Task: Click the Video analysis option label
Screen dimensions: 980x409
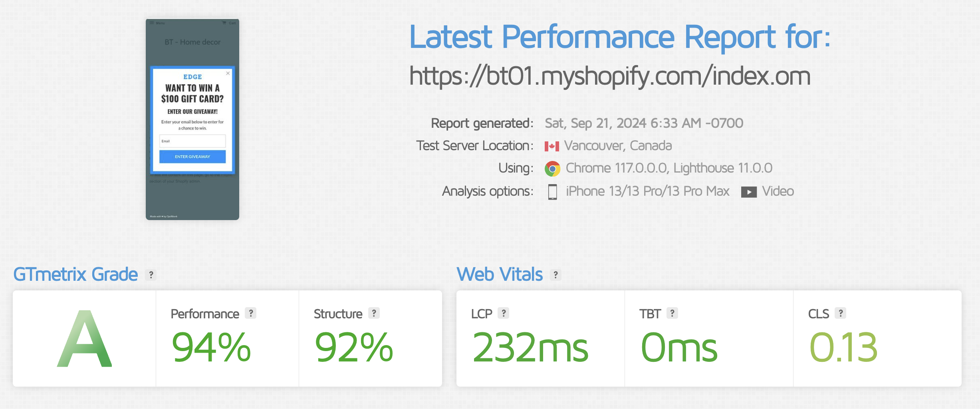Action: coord(778,191)
